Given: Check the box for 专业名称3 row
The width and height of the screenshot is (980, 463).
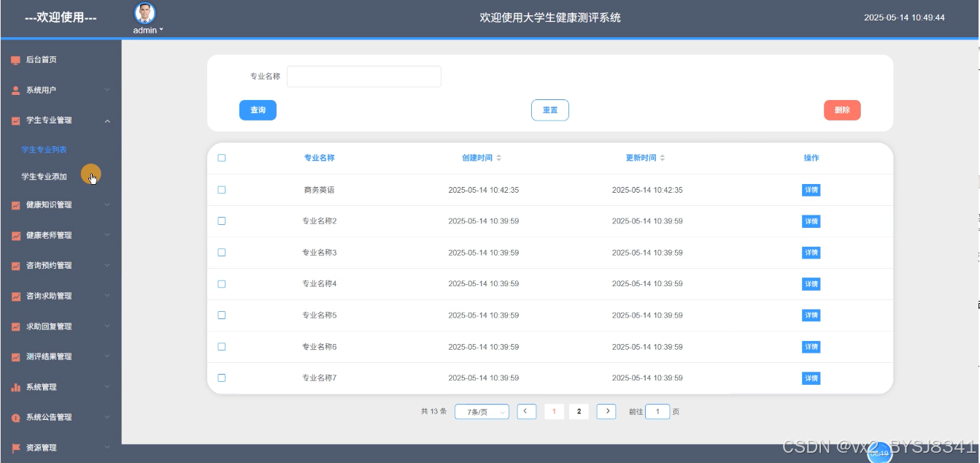Looking at the screenshot, I should click(x=222, y=252).
